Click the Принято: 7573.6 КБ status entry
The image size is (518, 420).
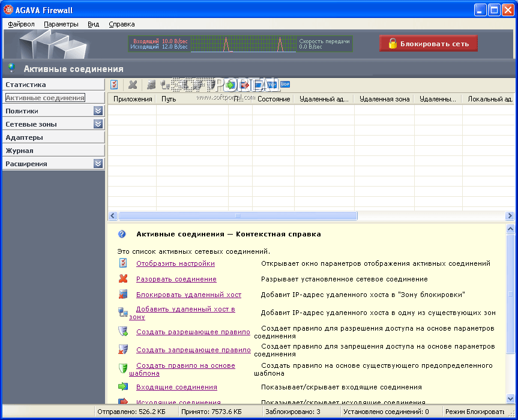click(211, 412)
